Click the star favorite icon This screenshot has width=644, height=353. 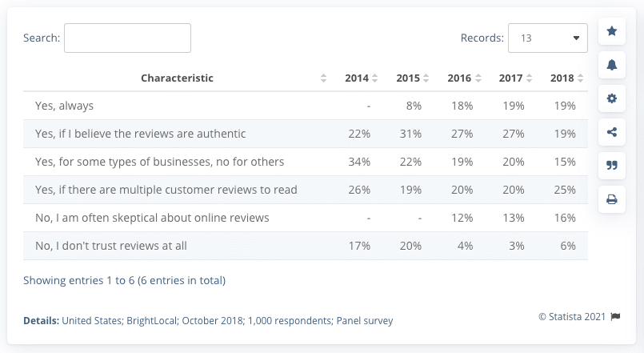612,31
